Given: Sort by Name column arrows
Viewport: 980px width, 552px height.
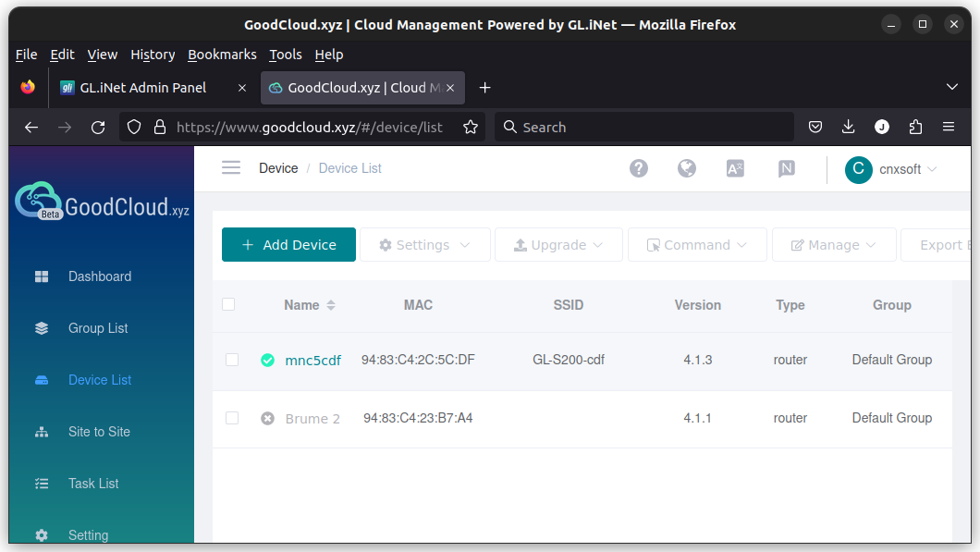Looking at the screenshot, I should [331, 305].
